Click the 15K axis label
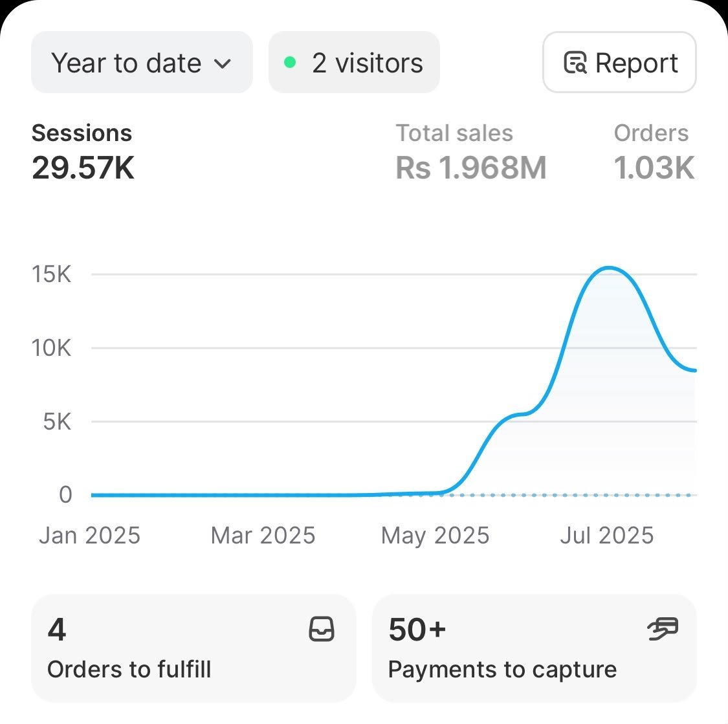 coord(51,274)
